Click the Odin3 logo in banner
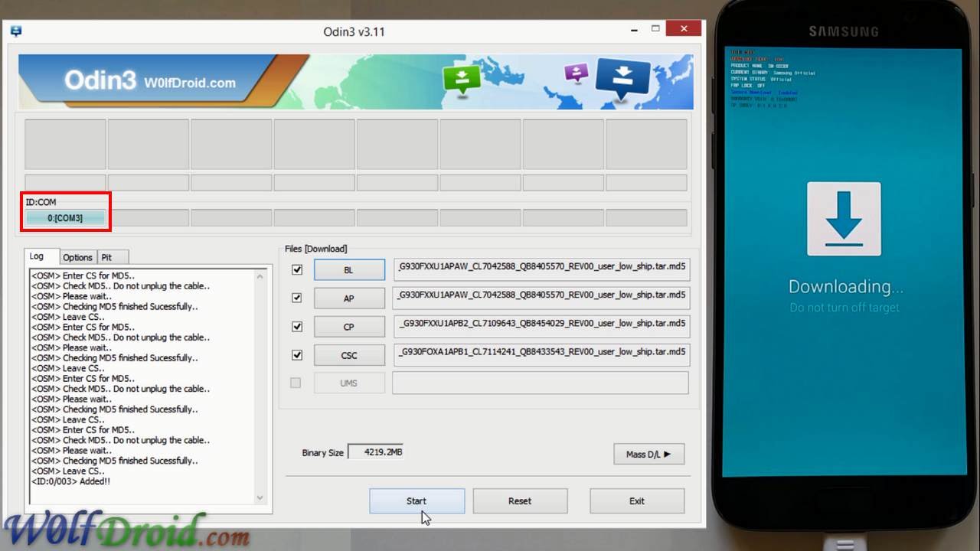Image resolution: width=980 pixels, height=551 pixels. [x=100, y=80]
